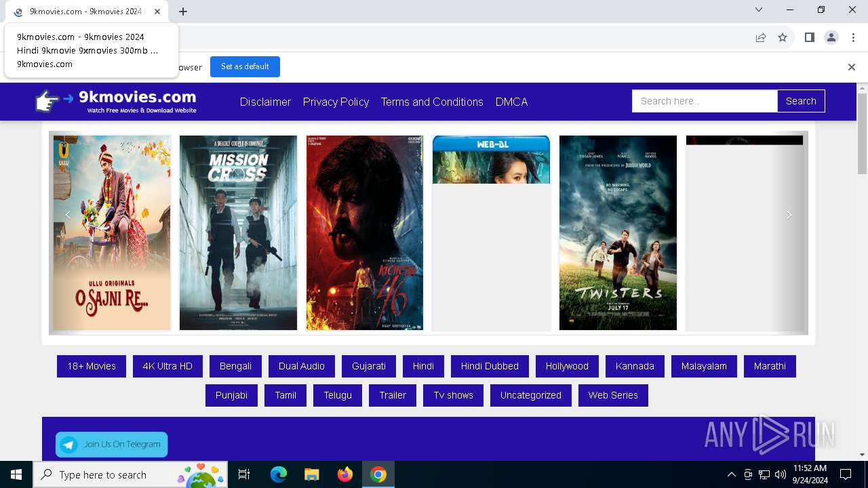Select the Gujarati category
The image size is (868, 488).
(369, 366)
